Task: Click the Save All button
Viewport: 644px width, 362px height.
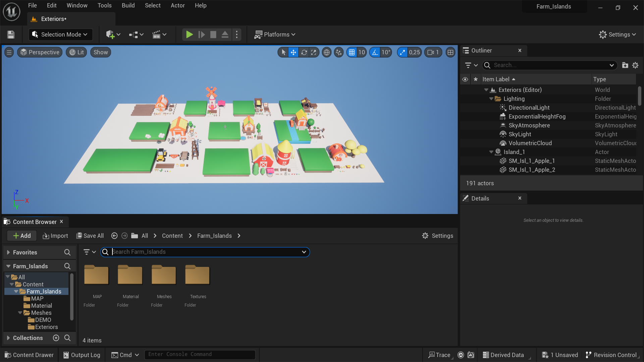Action: pyautogui.click(x=90, y=236)
